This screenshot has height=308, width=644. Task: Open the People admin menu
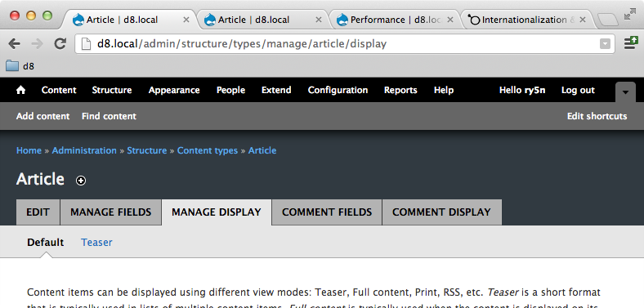pyautogui.click(x=230, y=90)
